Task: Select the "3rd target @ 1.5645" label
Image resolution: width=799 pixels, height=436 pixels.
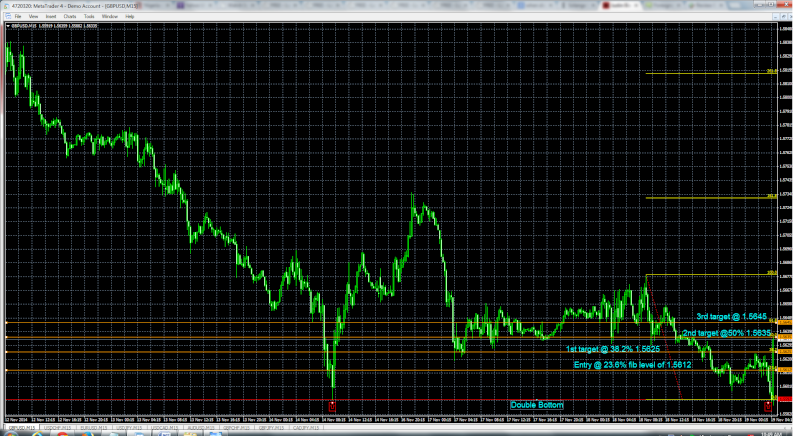Action: [x=730, y=316]
